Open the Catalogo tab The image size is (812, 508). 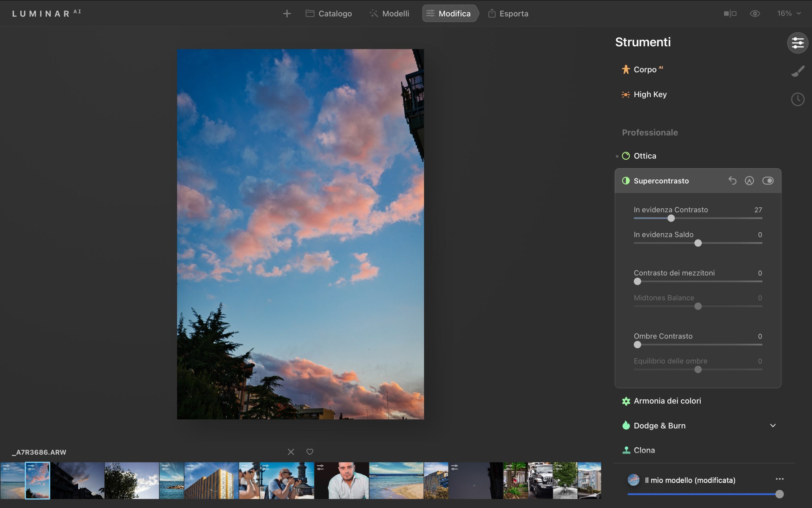pos(329,13)
